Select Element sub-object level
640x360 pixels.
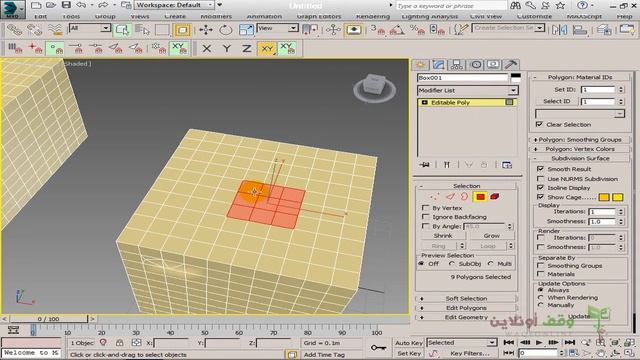coord(495,197)
